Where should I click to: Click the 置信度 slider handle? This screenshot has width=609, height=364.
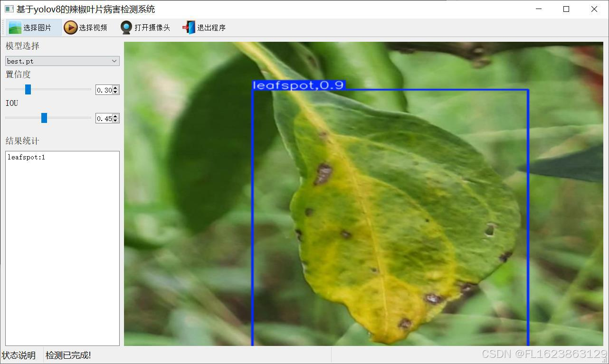coord(28,89)
